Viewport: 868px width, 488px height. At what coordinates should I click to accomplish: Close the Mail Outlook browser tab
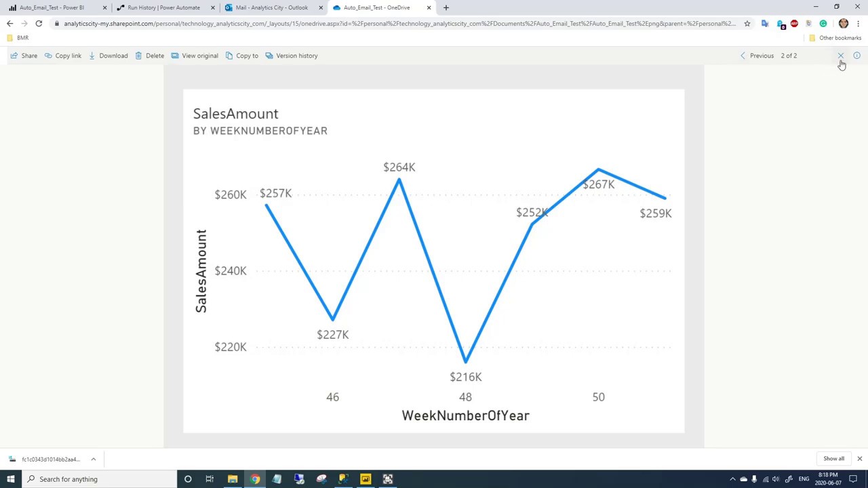(321, 7)
